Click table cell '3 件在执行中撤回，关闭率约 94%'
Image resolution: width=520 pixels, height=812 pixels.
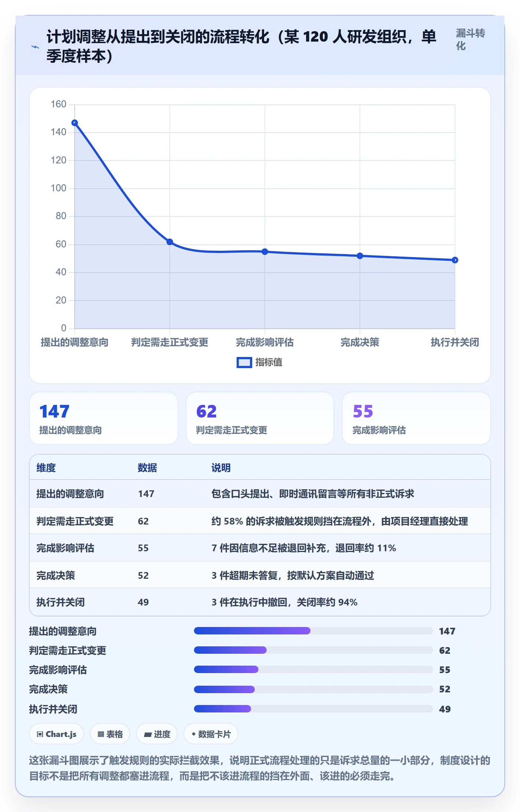pos(285,602)
